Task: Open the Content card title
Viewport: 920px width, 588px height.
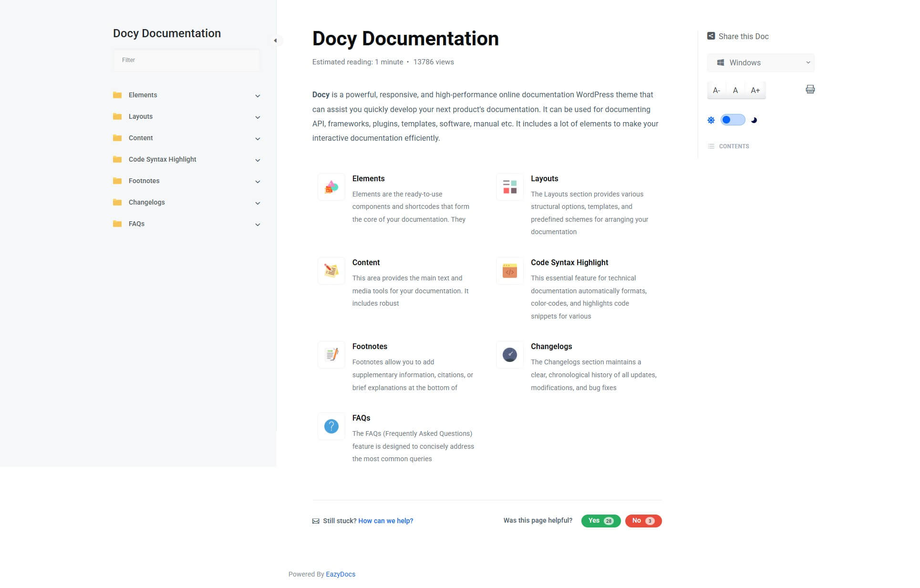Action: (366, 262)
